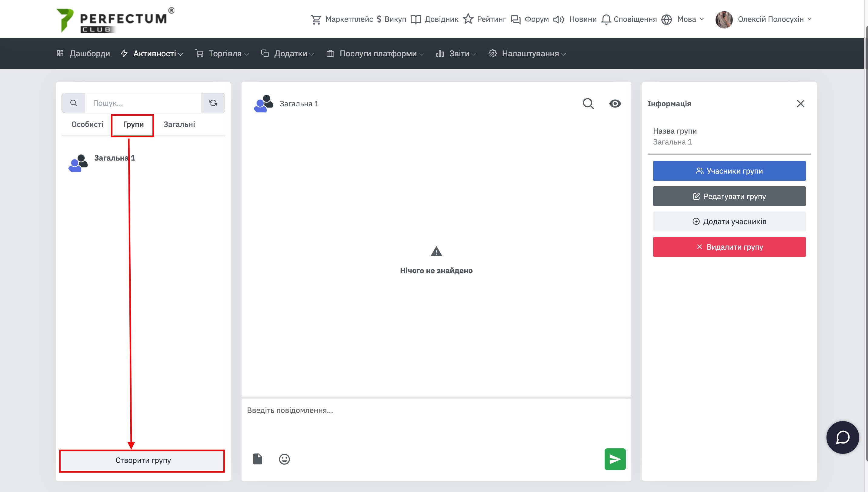Screen dimensions: 868x492
Task: Click the attach file icon
Action: pyautogui.click(x=258, y=459)
